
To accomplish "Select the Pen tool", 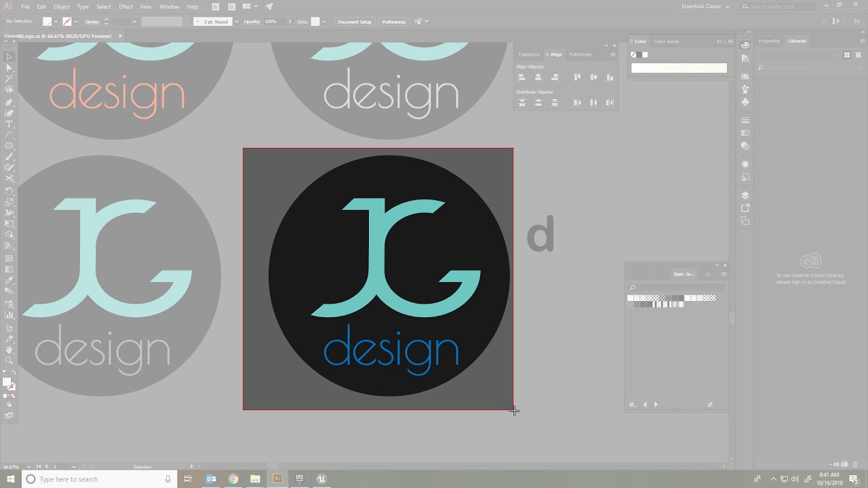I will pyautogui.click(x=9, y=102).
